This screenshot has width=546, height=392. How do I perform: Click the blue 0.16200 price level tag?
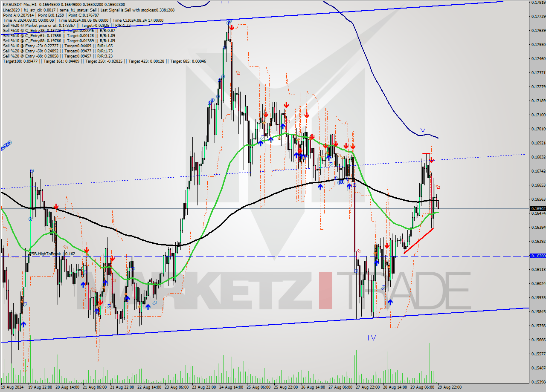coord(537,256)
